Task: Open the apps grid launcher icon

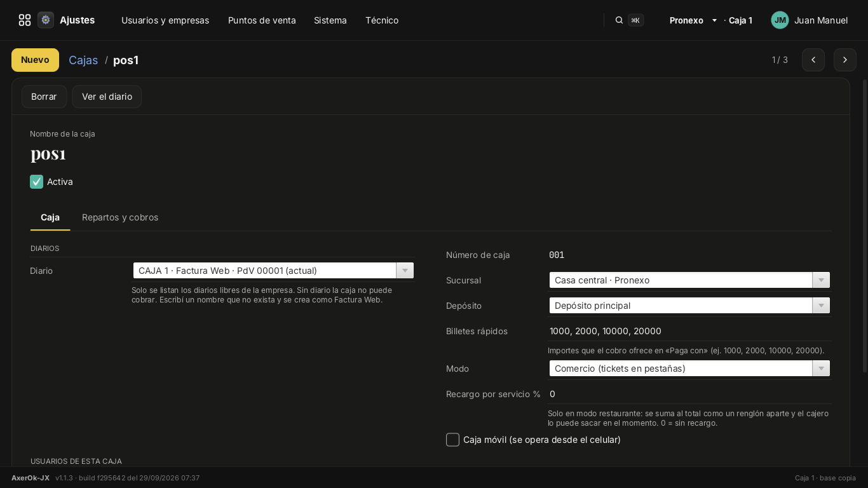Action: (25, 20)
